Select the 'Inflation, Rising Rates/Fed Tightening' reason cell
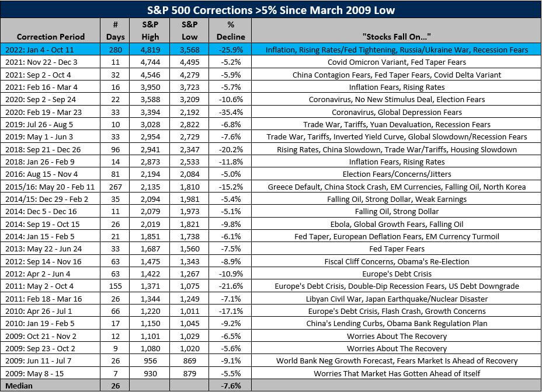 click(397, 50)
